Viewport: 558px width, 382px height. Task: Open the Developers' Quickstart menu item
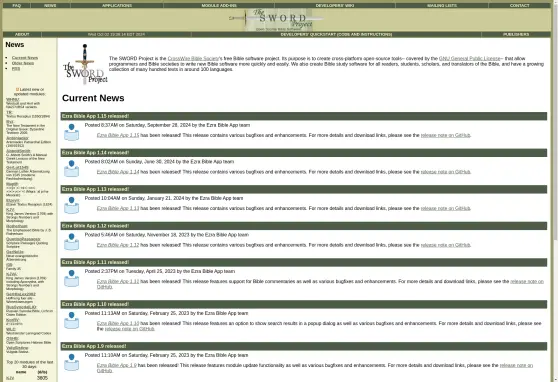click(336, 35)
